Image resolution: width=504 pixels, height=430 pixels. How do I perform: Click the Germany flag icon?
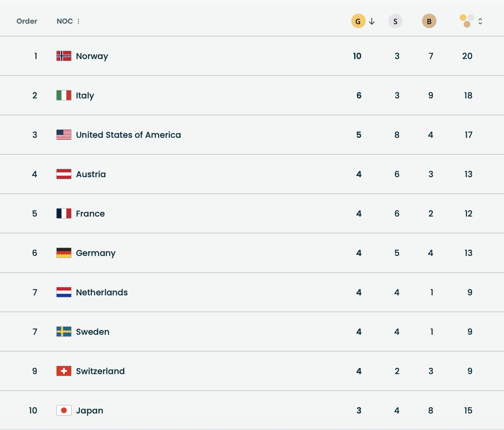[64, 253]
